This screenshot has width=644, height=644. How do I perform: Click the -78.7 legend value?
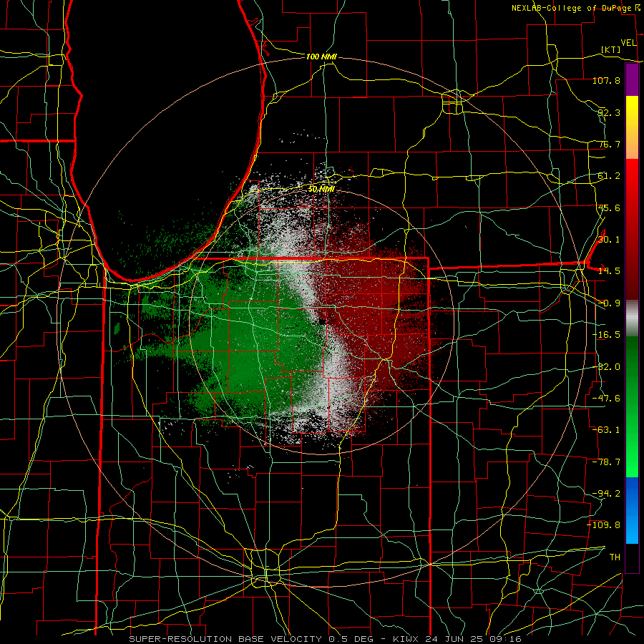[606, 462]
